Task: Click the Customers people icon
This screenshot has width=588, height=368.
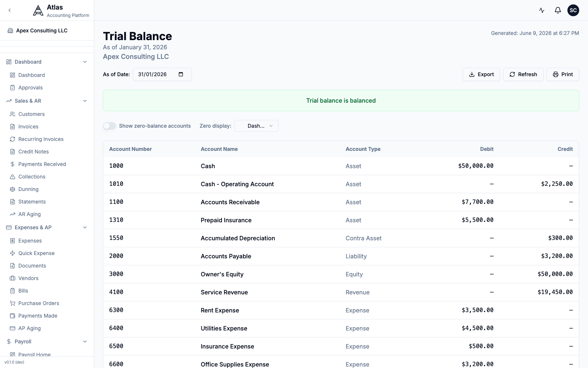Action: [12, 114]
